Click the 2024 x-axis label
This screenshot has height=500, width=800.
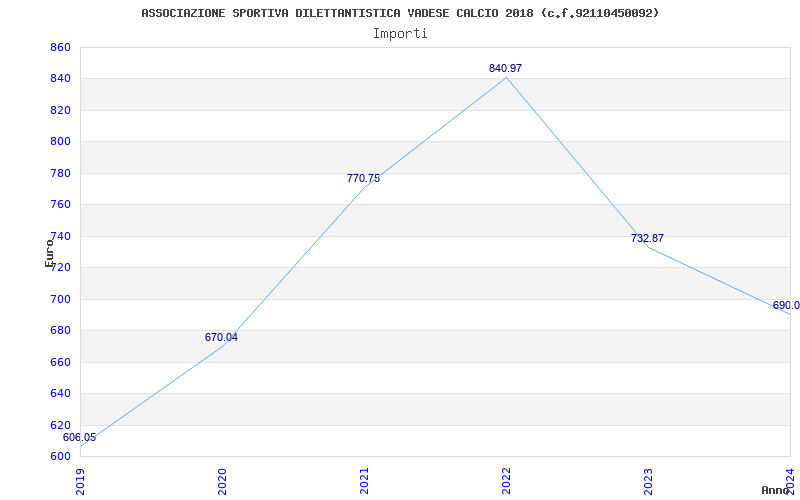point(790,481)
